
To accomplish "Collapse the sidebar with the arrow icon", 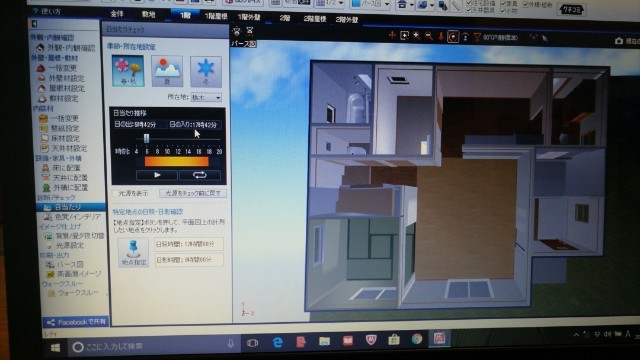I will [34, 24].
